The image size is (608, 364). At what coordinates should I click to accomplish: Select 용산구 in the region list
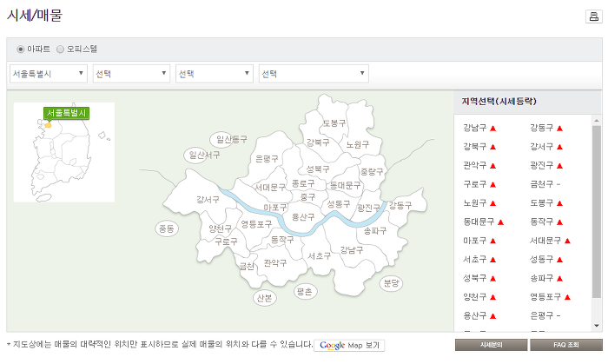474,315
